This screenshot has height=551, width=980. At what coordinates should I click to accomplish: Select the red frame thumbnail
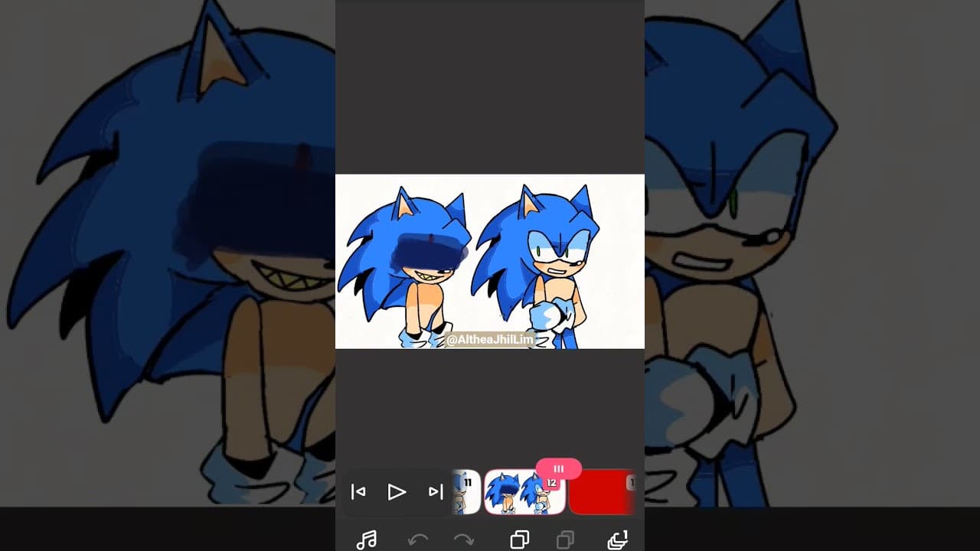603,492
